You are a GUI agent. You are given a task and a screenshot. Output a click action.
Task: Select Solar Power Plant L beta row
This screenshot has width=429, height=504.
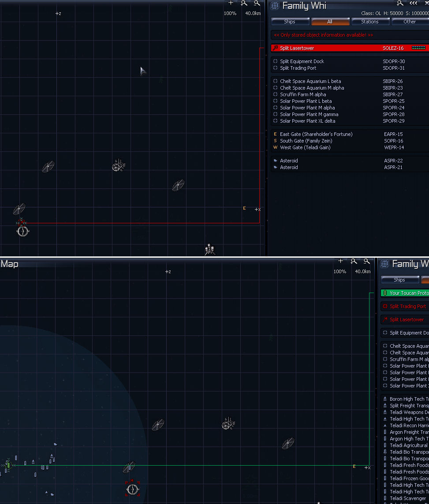350,101
